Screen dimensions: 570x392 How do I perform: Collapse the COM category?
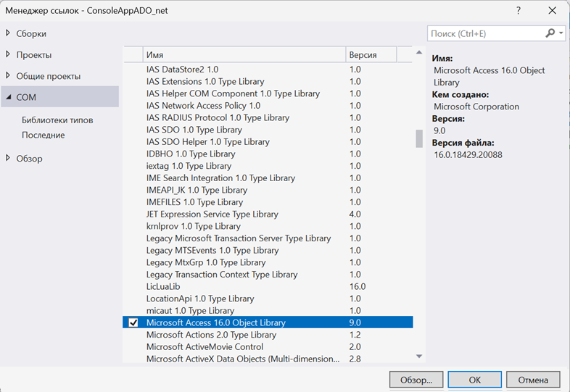click(9, 97)
